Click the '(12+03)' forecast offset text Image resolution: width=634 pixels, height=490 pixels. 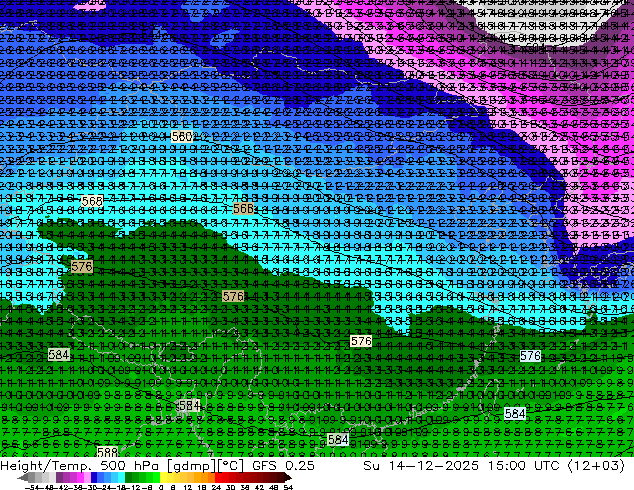596,466
